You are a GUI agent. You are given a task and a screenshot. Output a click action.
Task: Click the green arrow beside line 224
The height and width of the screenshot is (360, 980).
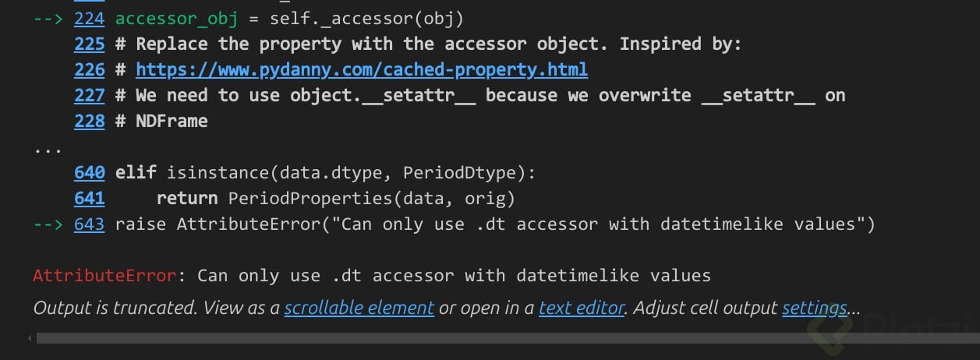pyautogui.click(x=48, y=19)
